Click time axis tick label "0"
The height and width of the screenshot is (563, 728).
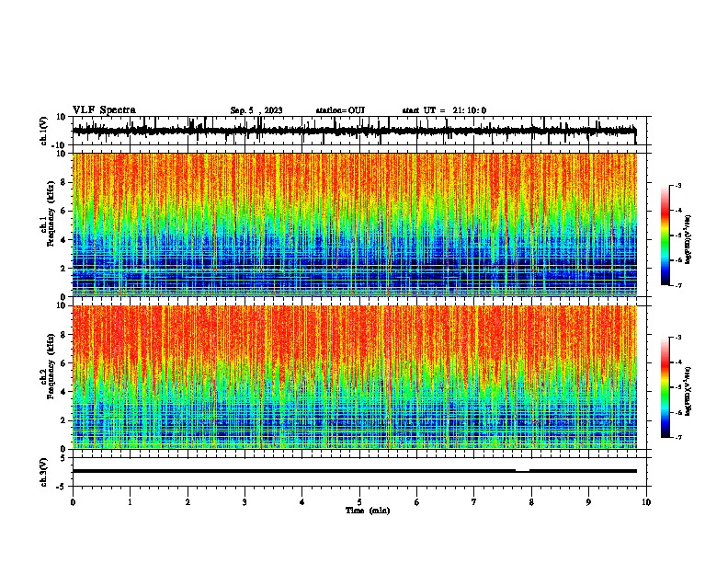[73, 502]
